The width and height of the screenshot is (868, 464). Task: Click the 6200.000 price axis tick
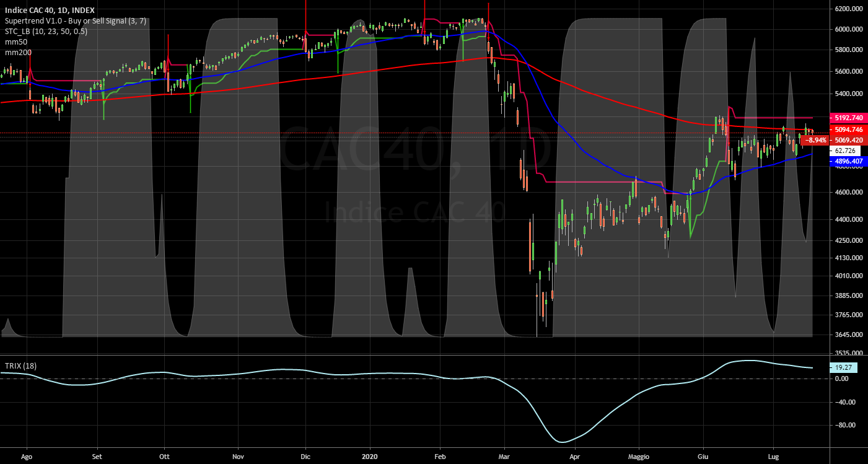849,9
